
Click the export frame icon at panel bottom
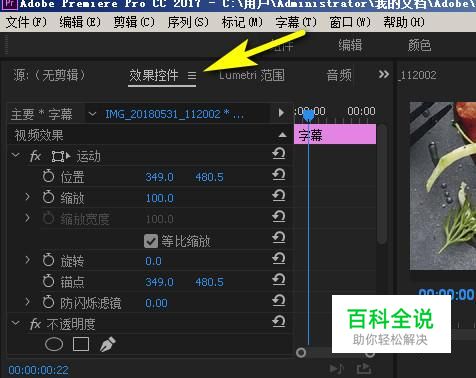coord(364,369)
